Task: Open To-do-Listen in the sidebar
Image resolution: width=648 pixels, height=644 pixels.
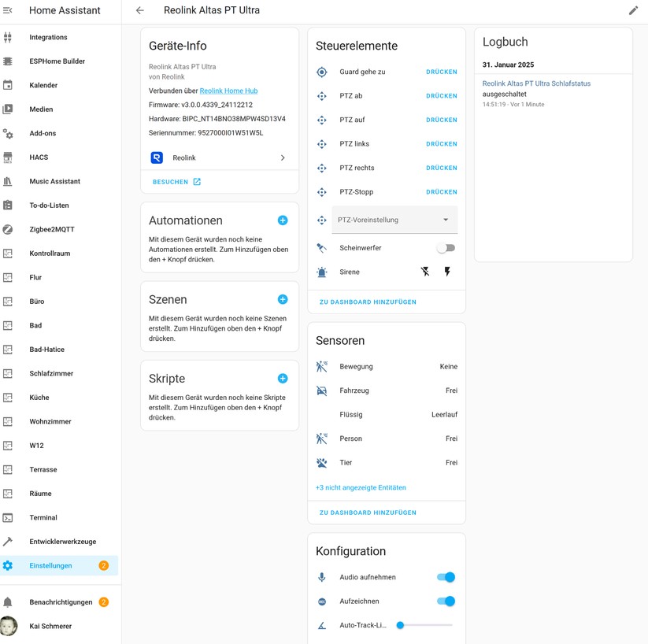Action: (x=59, y=205)
